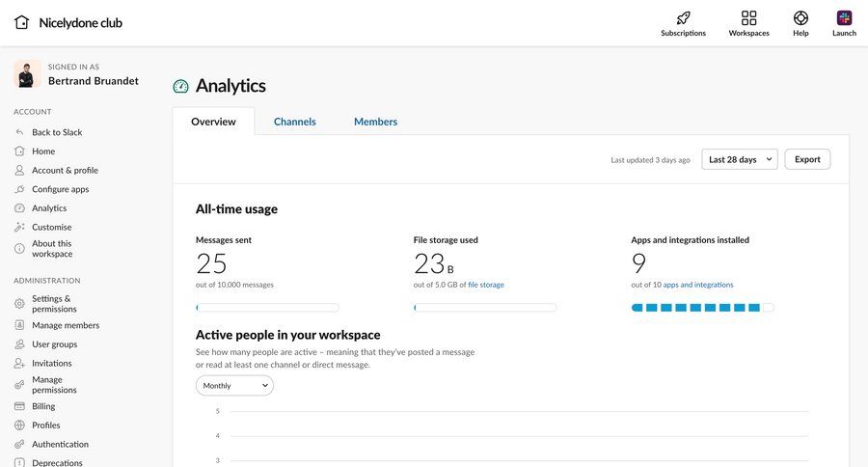Click the Customise wand icon

19,227
